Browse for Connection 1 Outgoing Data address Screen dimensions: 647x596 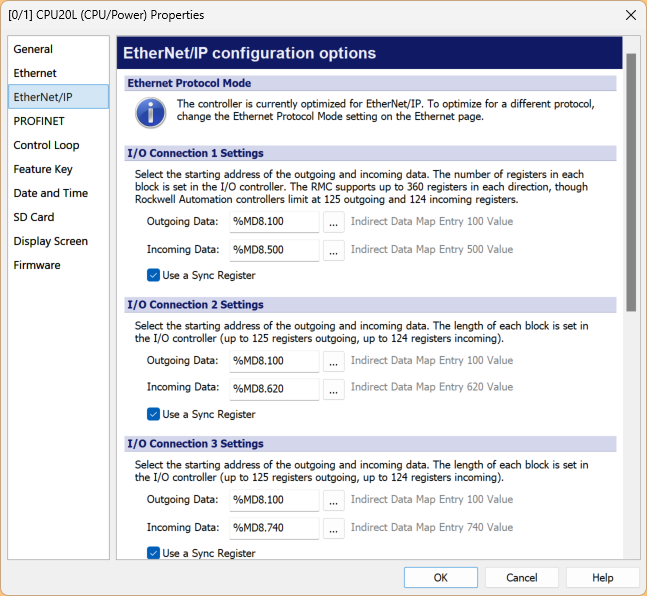(333, 222)
